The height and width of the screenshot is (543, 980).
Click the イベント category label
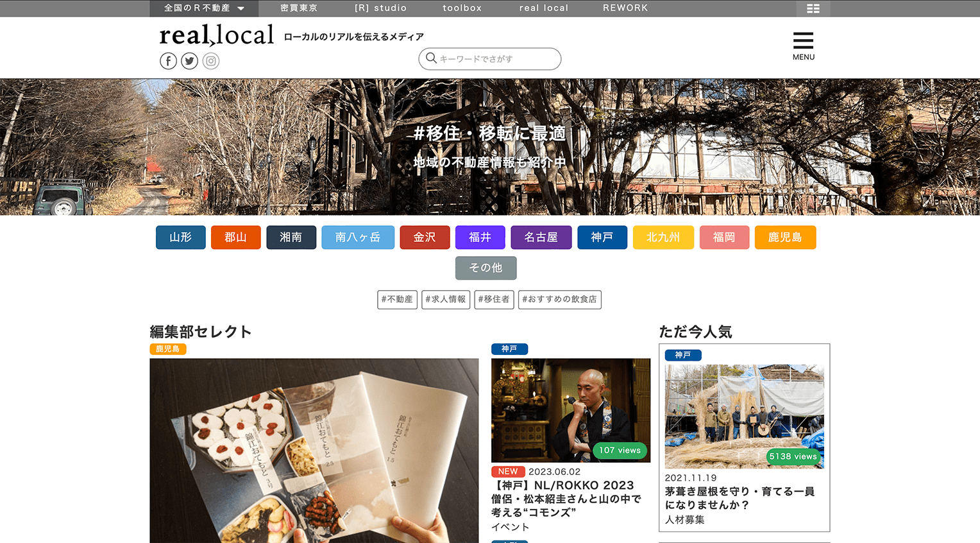point(511,527)
